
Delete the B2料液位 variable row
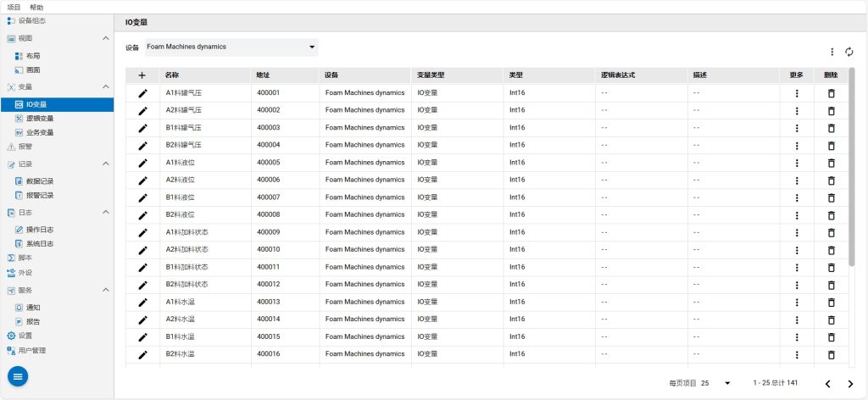(831, 214)
